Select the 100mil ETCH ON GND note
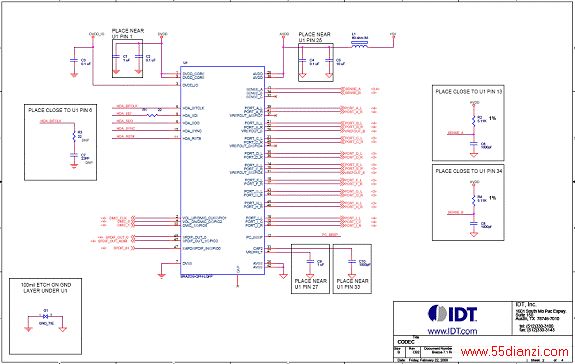The height and width of the screenshot is (364, 575). pyautogui.click(x=46, y=288)
